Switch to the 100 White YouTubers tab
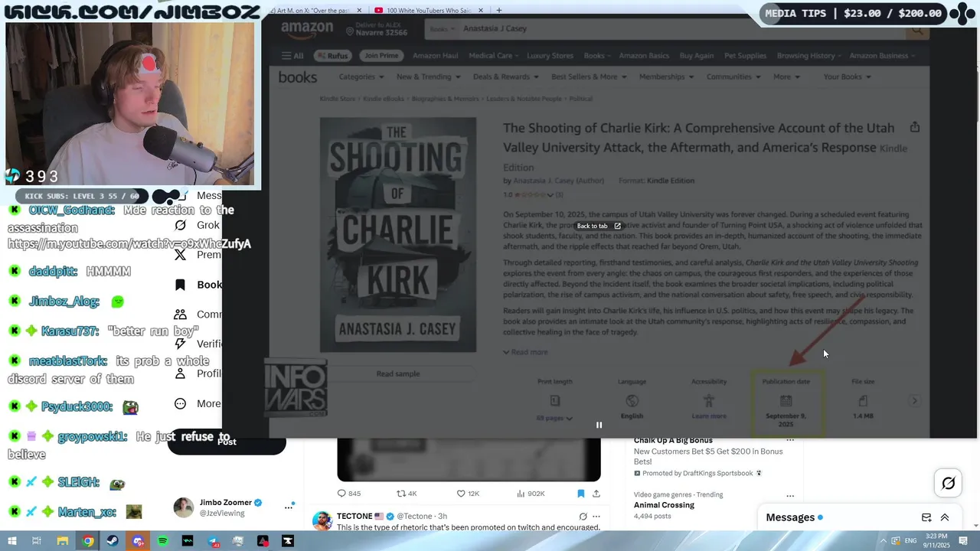This screenshot has width=980, height=551. [x=429, y=11]
